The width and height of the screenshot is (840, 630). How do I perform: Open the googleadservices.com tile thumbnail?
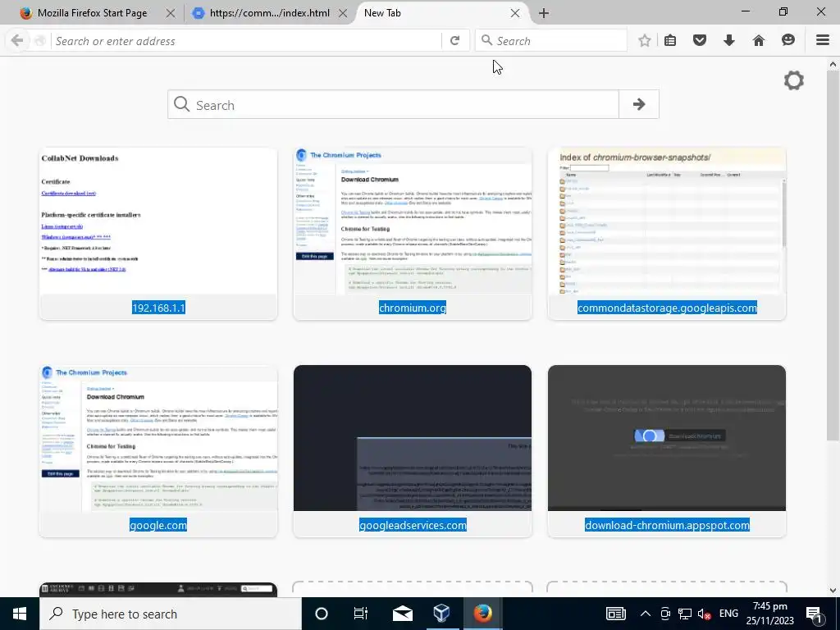[x=413, y=438]
